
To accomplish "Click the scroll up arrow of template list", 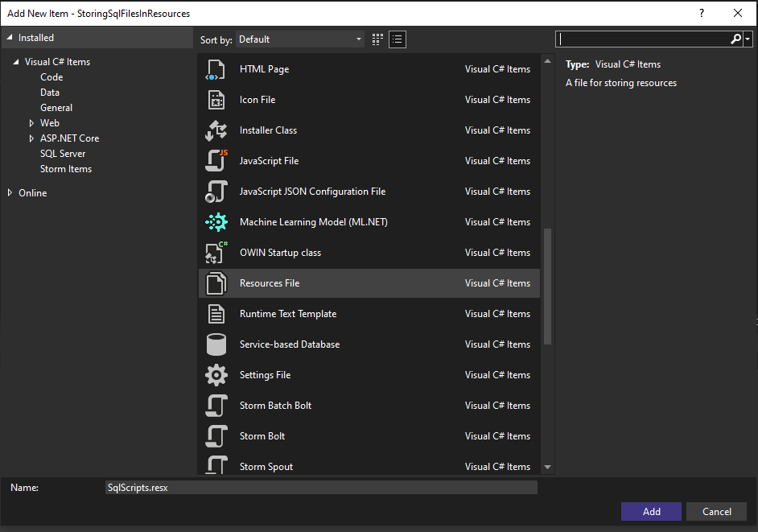I will (548, 61).
